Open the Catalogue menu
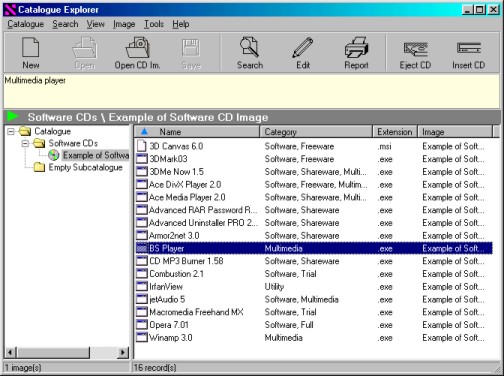 [26, 24]
